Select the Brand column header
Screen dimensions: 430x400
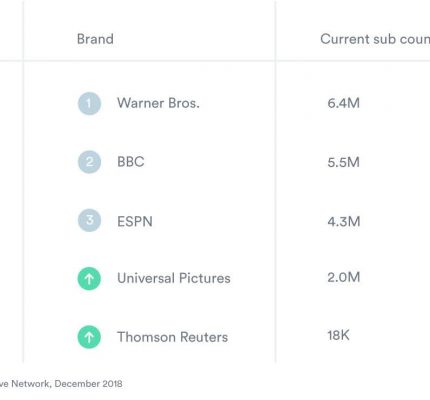(95, 39)
